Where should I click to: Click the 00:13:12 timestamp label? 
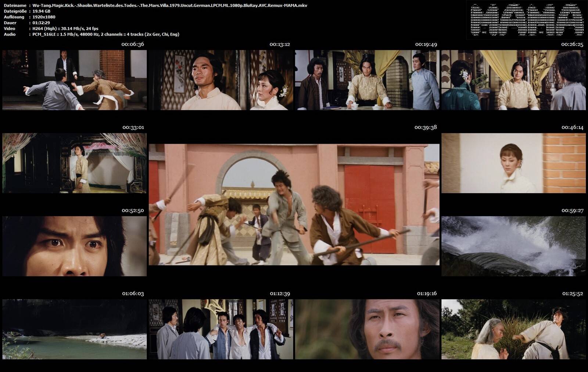pyautogui.click(x=280, y=44)
